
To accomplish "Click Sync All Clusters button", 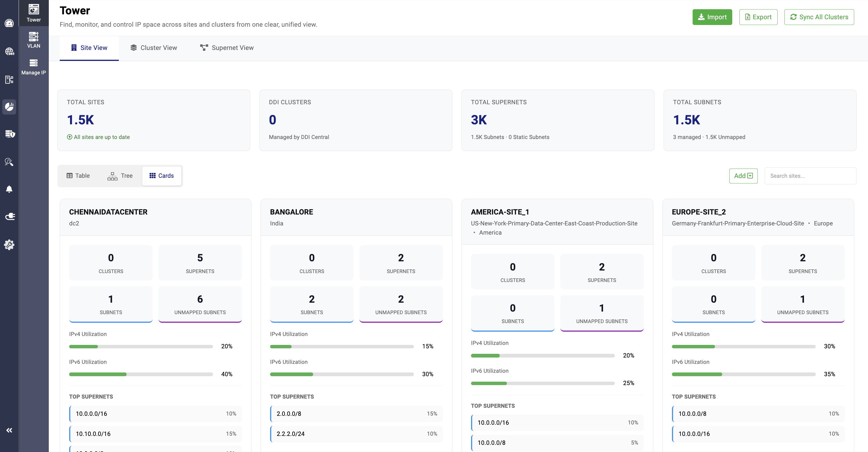I will pos(819,17).
